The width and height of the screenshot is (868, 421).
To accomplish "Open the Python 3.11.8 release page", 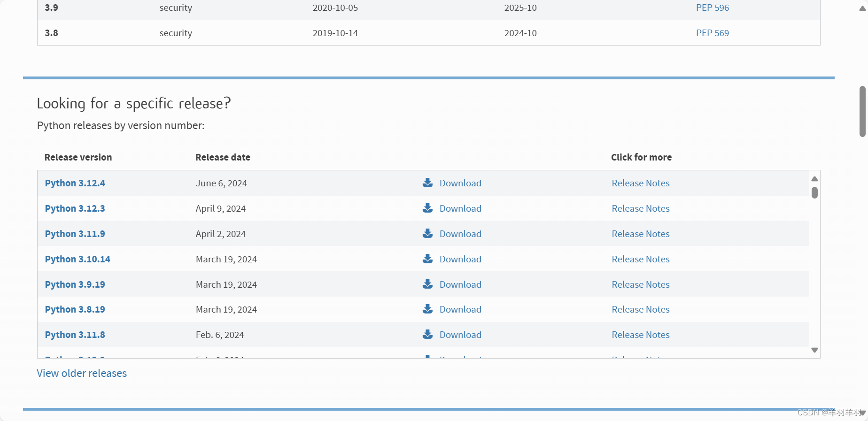I will [x=75, y=335].
